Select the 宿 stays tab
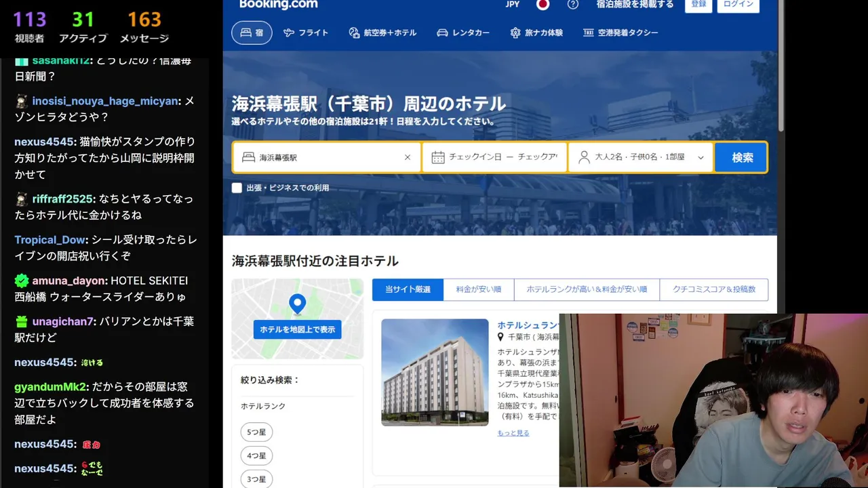Image resolution: width=868 pixels, height=488 pixels. 252,33
